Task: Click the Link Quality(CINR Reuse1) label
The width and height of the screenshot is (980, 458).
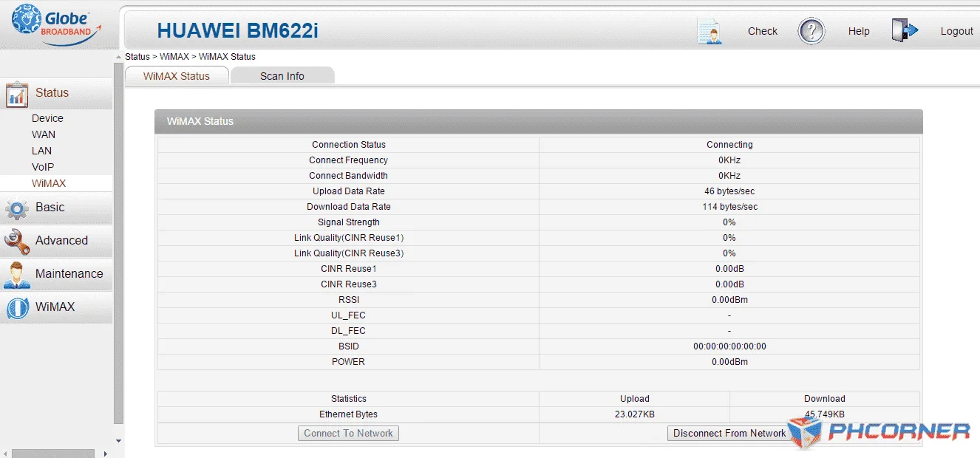Action: tap(349, 238)
